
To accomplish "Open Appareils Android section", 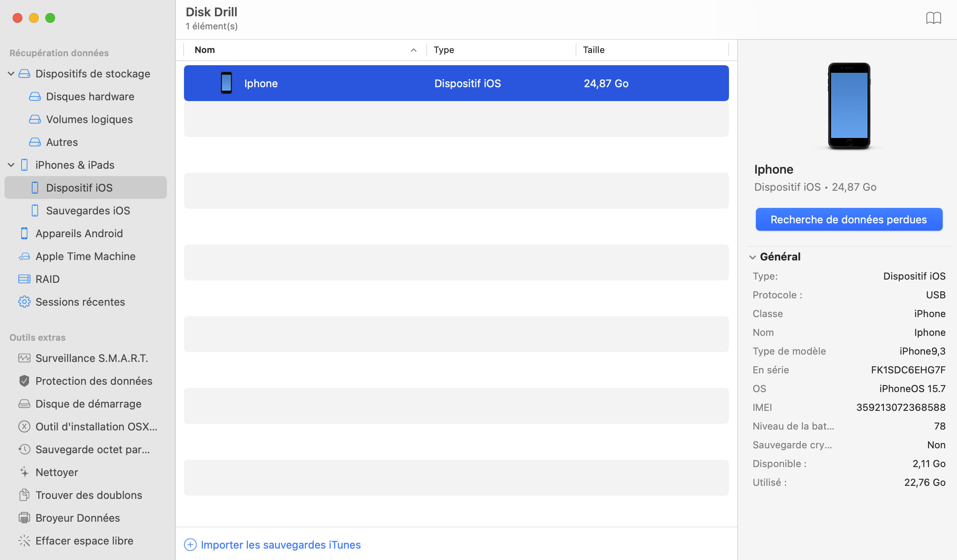I will (x=79, y=234).
